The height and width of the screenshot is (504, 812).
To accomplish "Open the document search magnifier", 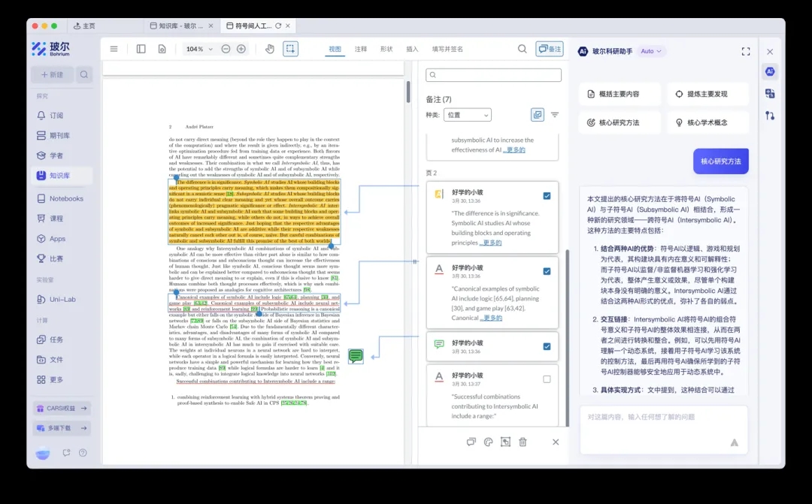I will click(522, 49).
